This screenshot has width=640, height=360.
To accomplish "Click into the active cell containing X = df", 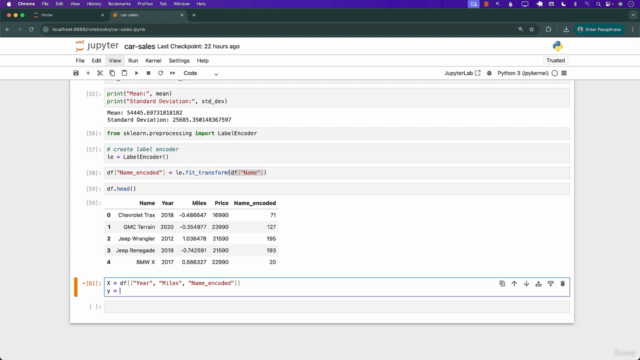I will coord(337,287).
